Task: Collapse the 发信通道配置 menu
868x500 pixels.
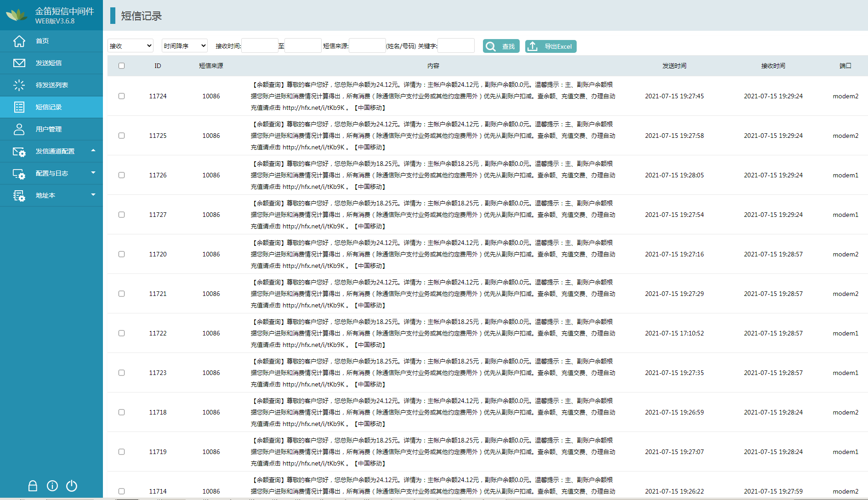Action: tap(51, 151)
